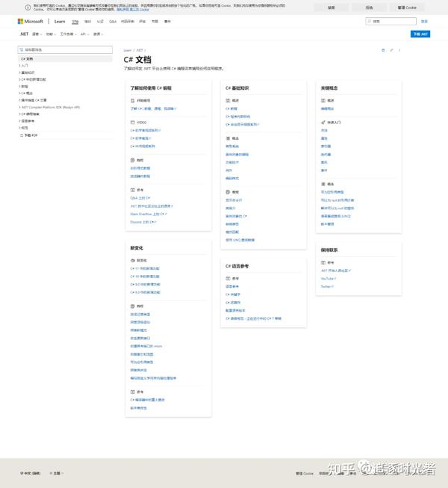Screen dimensions: 448x488
Task: Click the 接受 cookie button
Action: click(x=331, y=7)
